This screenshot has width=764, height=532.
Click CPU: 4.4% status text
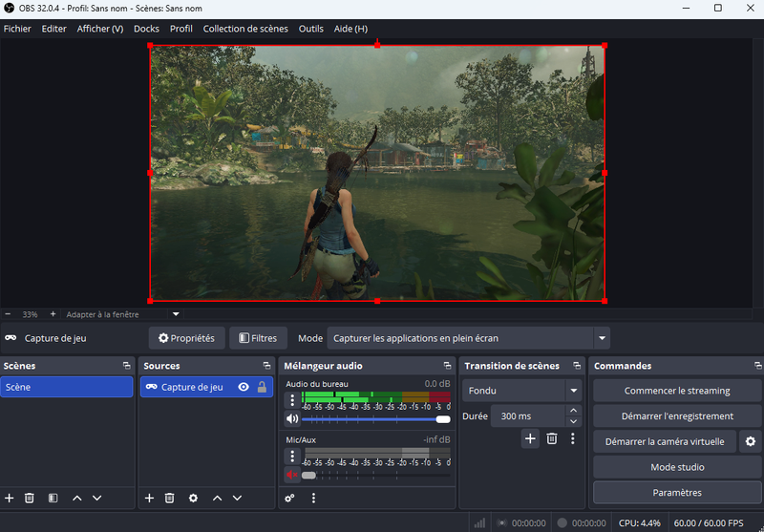(x=640, y=522)
